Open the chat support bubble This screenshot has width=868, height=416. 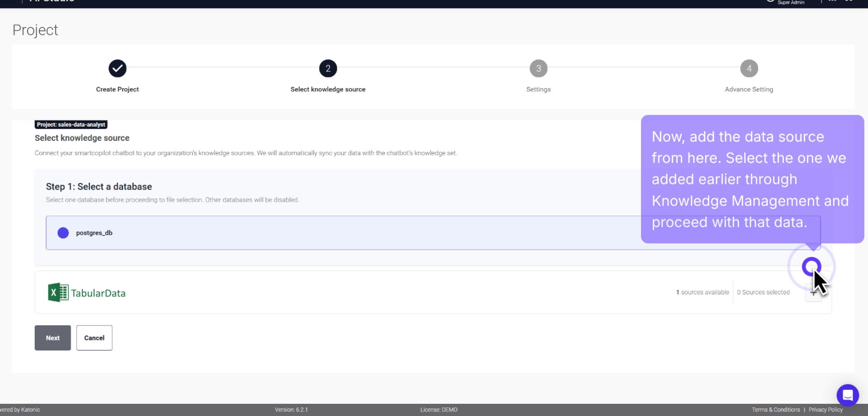point(848,395)
